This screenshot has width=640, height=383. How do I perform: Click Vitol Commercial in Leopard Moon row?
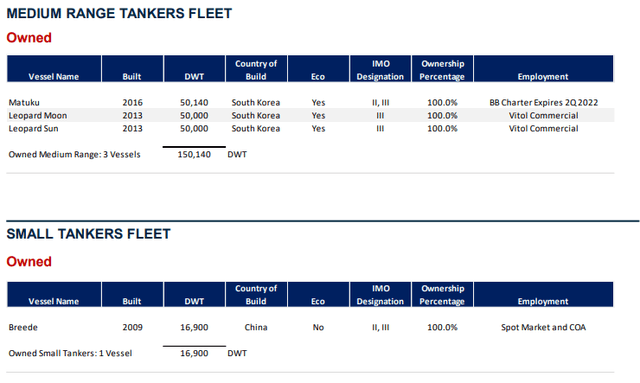(543, 116)
